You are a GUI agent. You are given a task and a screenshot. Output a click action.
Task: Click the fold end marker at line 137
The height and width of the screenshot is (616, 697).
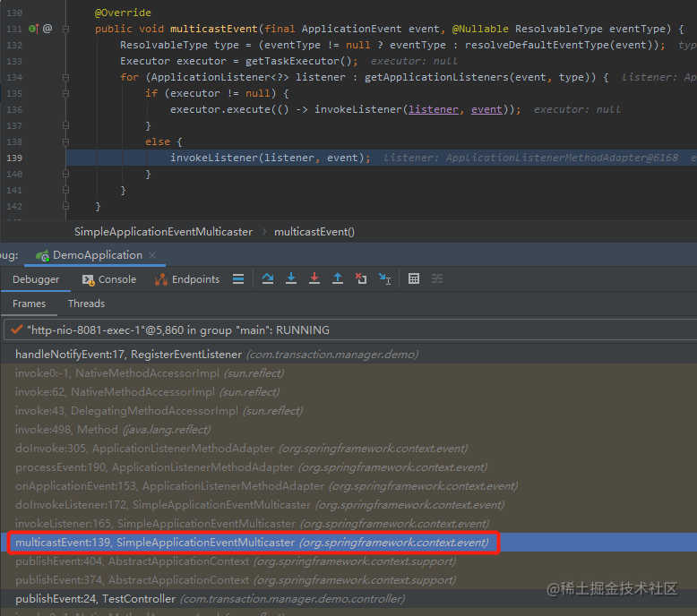tap(65, 125)
